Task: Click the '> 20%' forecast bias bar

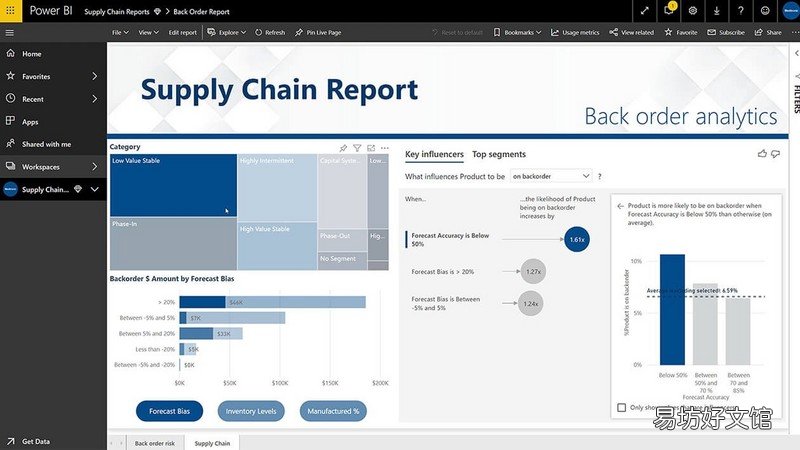Action: pyautogui.click(x=272, y=302)
